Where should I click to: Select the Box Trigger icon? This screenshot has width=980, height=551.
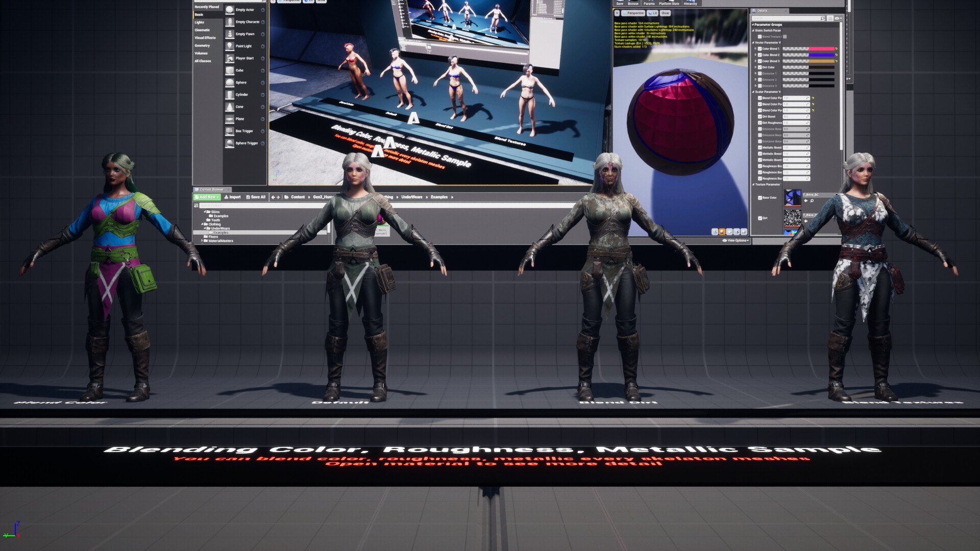tap(230, 131)
